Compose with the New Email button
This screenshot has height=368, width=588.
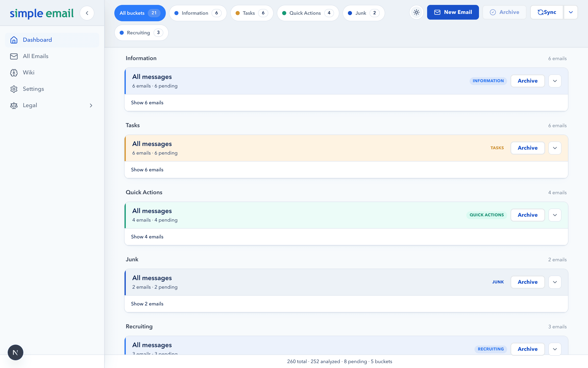(453, 12)
